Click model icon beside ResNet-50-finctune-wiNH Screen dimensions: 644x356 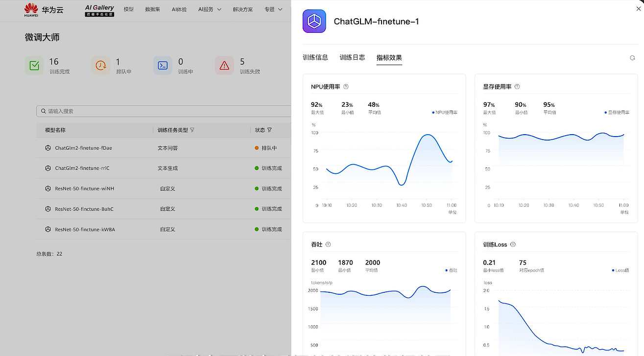click(x=48, y=189)
